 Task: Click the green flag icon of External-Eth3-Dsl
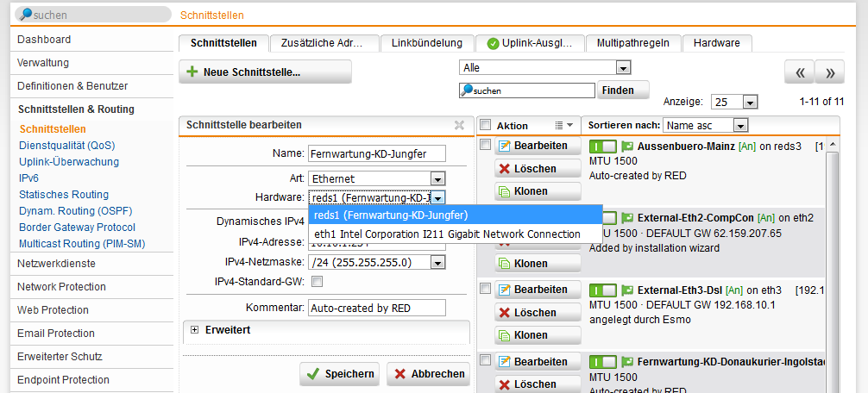[626, 290]
